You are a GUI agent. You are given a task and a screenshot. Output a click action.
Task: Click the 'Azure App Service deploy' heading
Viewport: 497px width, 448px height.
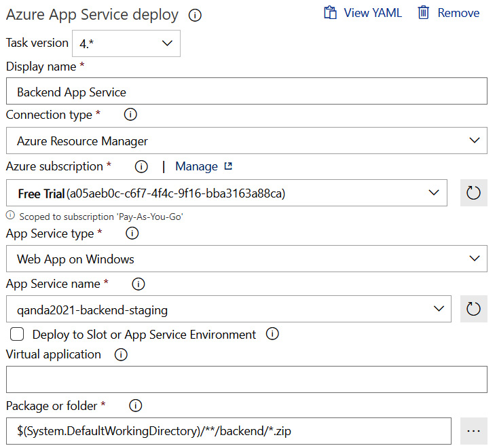tap(92, 15)
